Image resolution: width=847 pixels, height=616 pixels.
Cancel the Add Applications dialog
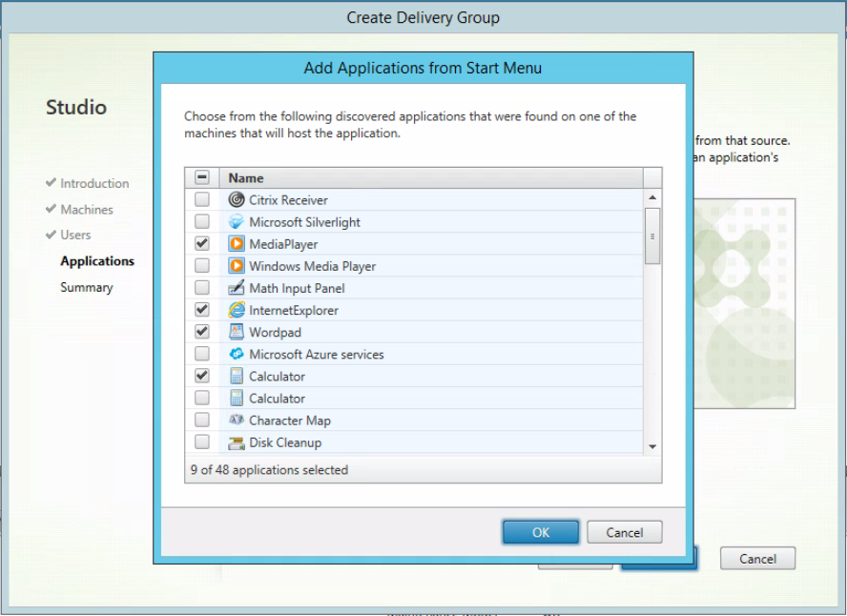(x=625, y=532)
